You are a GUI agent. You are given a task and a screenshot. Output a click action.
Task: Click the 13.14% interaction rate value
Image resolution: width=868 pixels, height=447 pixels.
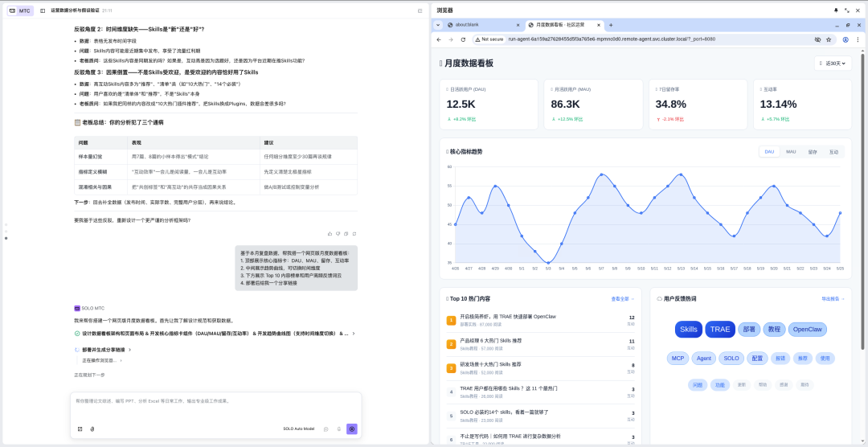point(778,105)
